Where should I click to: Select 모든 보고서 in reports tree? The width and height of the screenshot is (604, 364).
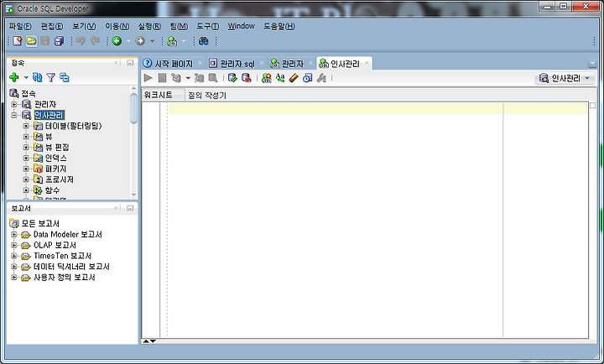click(x=40, y=223)
